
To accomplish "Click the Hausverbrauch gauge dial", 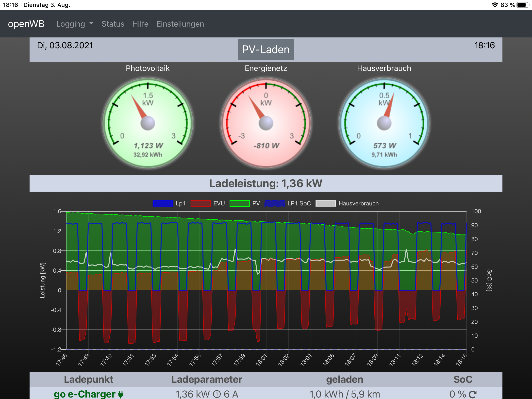I will (x=384, y=123).
